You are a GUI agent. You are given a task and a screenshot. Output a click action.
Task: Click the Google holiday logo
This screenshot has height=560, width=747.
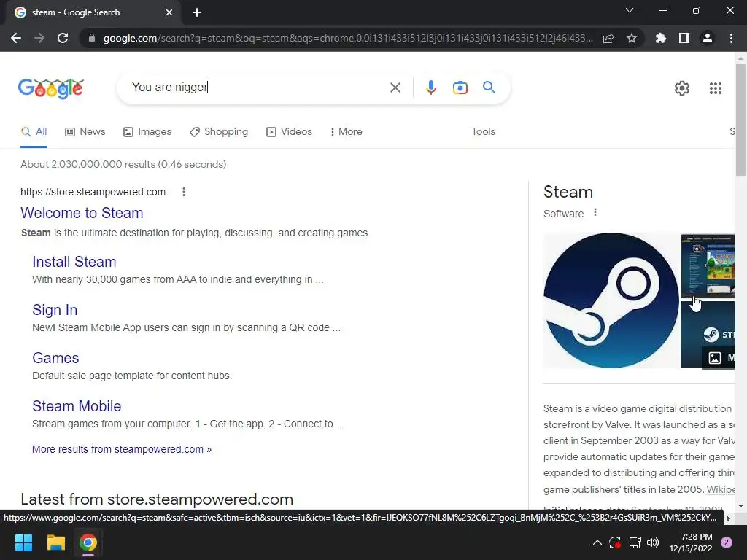51,88
